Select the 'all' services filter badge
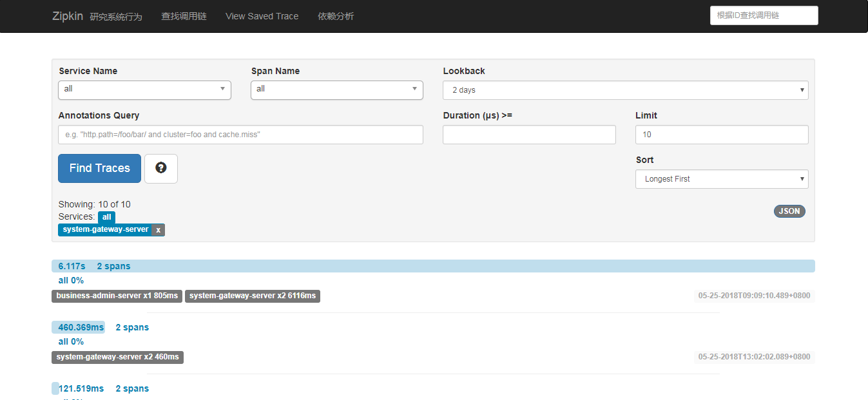 coord(106,217)
